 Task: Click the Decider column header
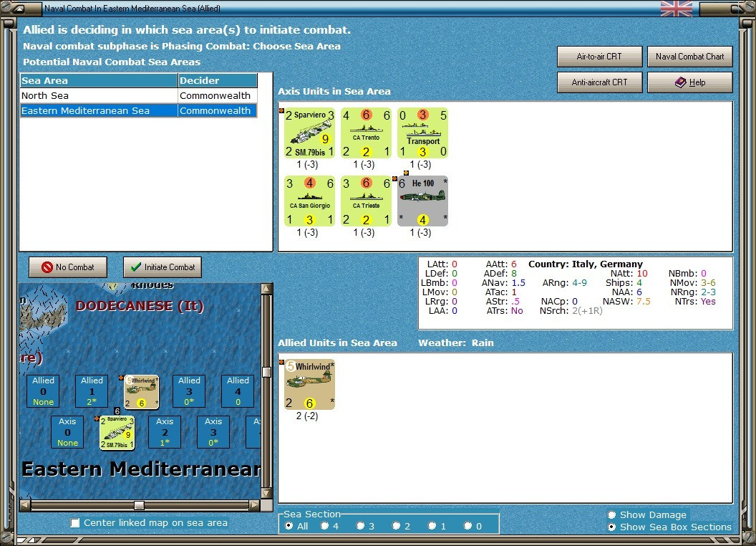click(218, 81)
